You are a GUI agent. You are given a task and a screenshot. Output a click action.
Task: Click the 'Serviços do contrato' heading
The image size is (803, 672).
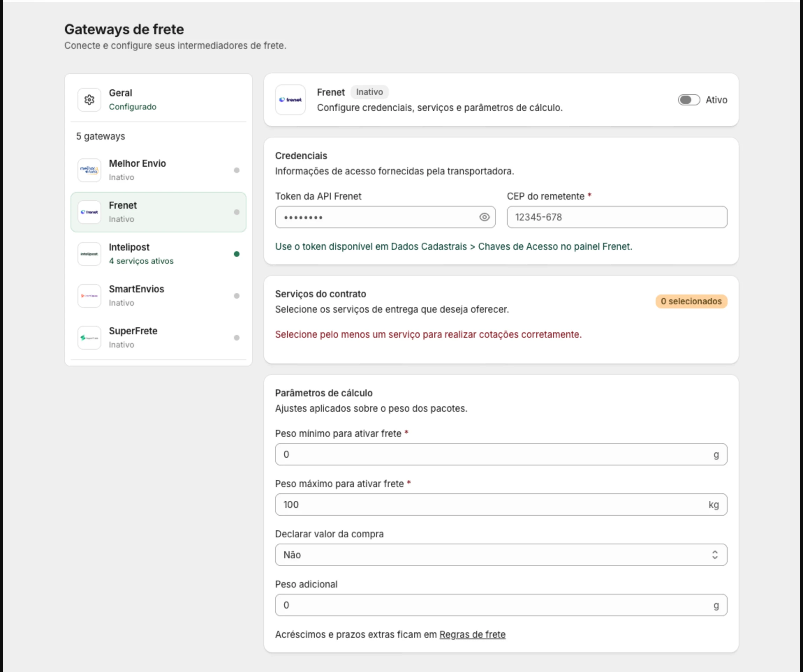tap(321, 294)
